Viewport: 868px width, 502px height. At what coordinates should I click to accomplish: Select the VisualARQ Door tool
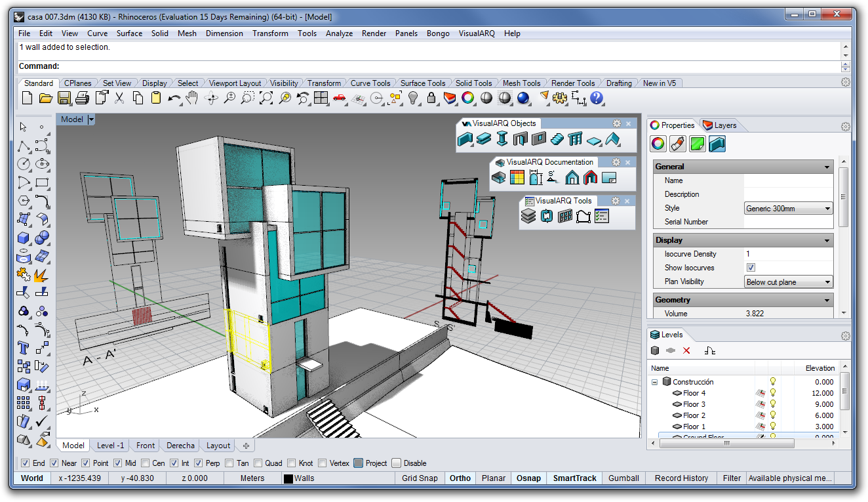(x=521, y=139)
